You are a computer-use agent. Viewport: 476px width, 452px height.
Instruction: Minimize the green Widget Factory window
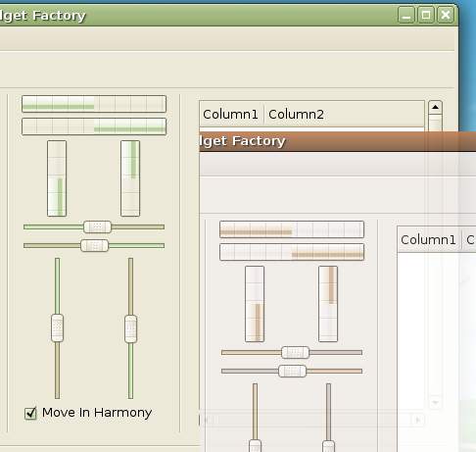[406, 15]
